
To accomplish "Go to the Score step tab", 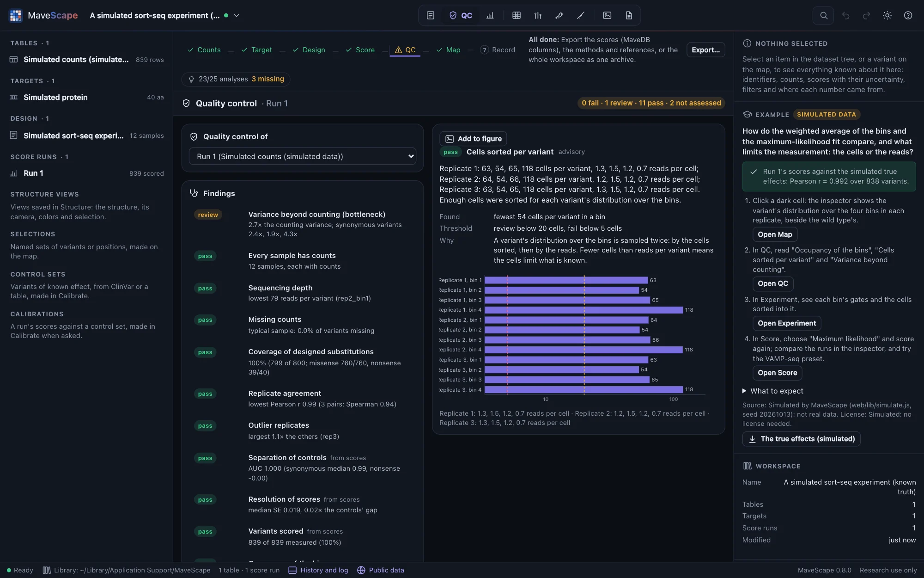I will pos(360,50).
